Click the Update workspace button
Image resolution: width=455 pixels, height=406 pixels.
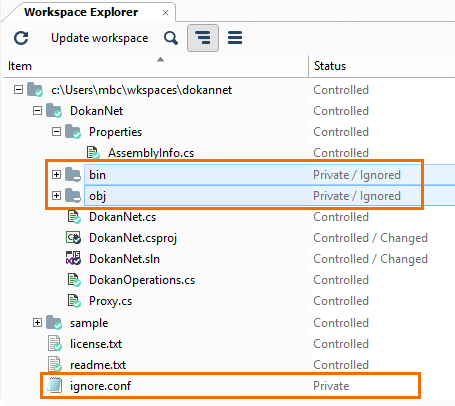coord(99,38)
